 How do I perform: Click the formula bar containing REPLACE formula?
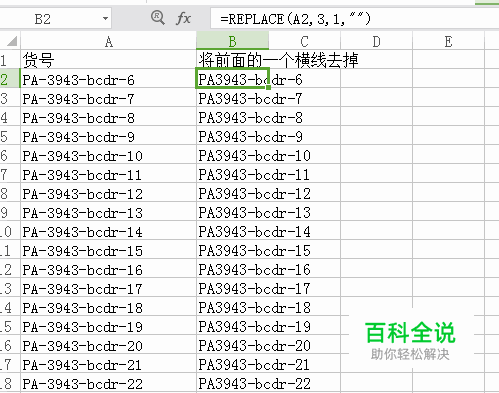(355, 19)
